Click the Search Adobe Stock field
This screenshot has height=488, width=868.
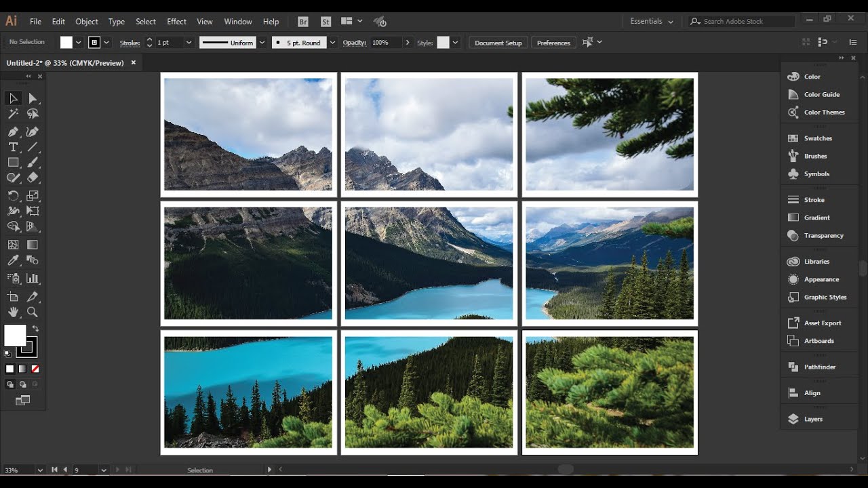[x=741, y=22]
